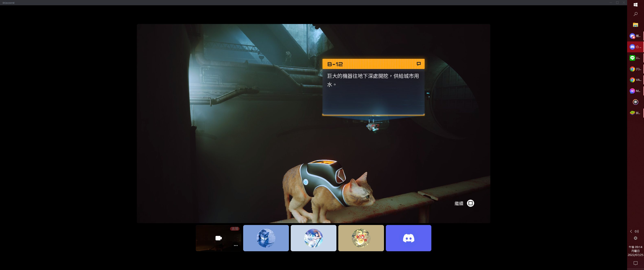Click the B-12 dialog title
The image size is (644, 270).
pyautogui.click(x=335, y=64)
